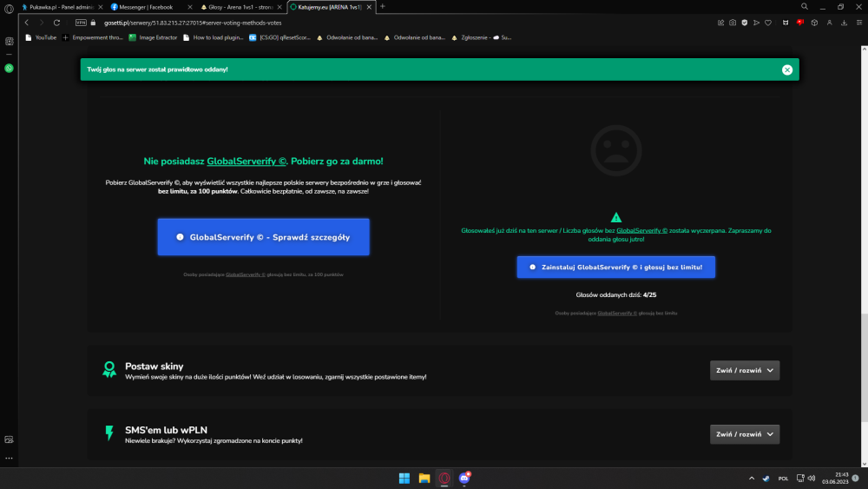The height and width of the screenshot is (489, 868).
Task: Open Discord from the taskbar
Action: (x=464, y=478)
